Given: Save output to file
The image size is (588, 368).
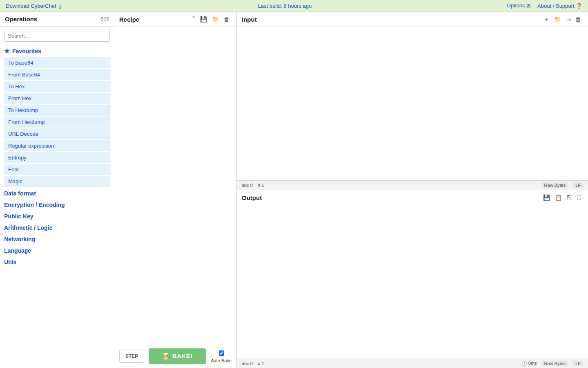Looking at the screenshot, I should (x=546, y=197).
